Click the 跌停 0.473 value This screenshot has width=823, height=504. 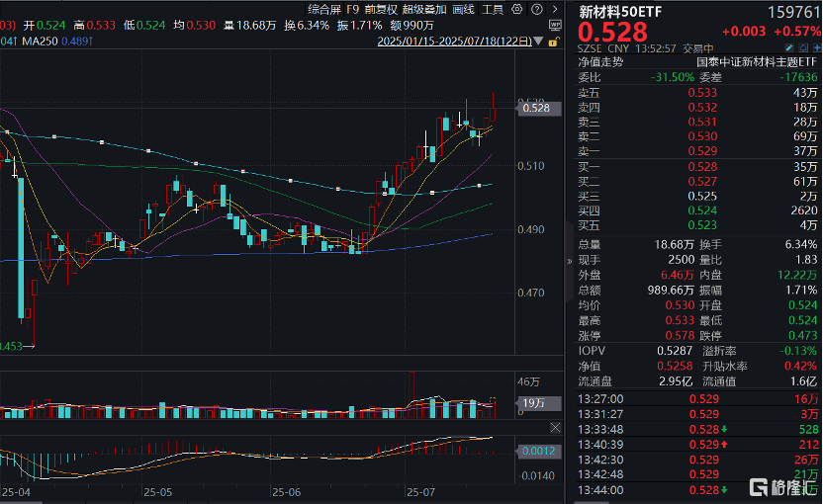(x=803, y=336)
